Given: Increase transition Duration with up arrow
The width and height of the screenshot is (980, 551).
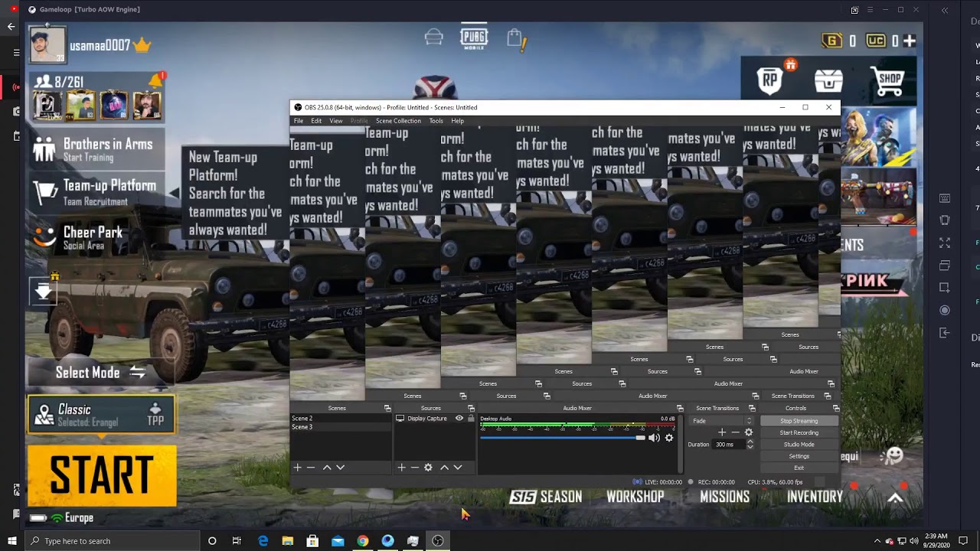Looking at the screenshot, I should pyautogui.click(x=750, y=442).
